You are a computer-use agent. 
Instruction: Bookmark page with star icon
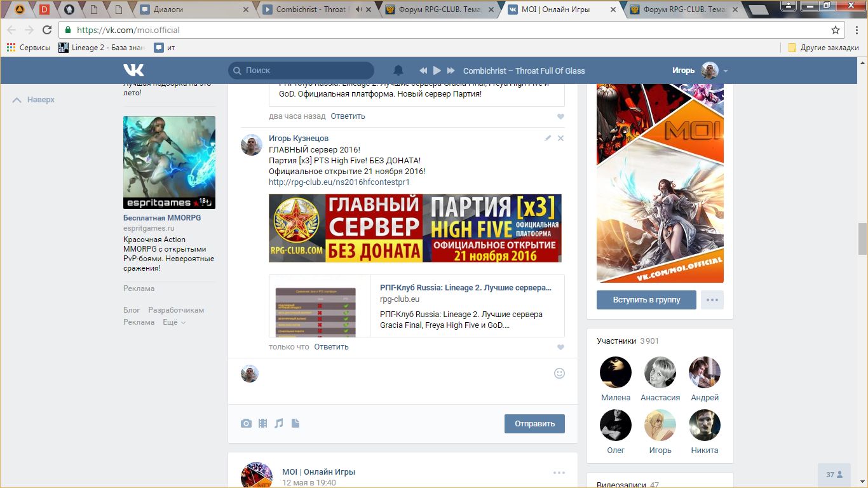836,30
